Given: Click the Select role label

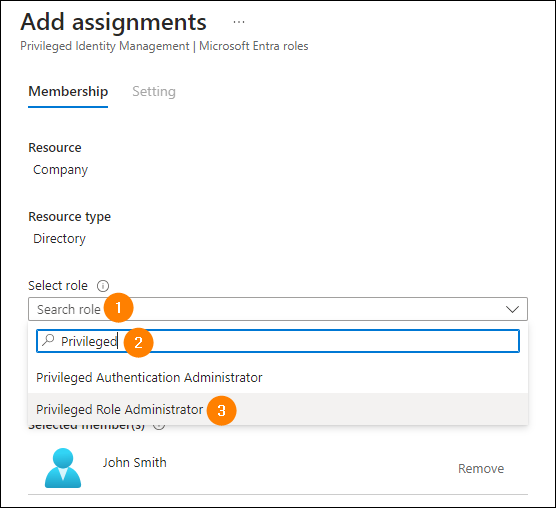Looking at the screenshot, I should pyautogui.click(x=58, y=286).
